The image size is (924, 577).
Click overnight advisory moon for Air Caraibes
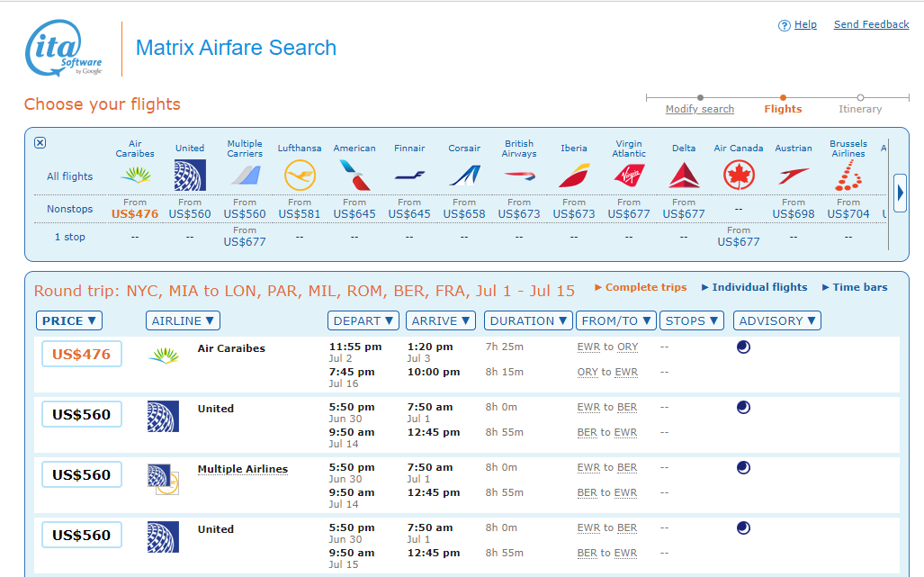(x=744, y=347)
